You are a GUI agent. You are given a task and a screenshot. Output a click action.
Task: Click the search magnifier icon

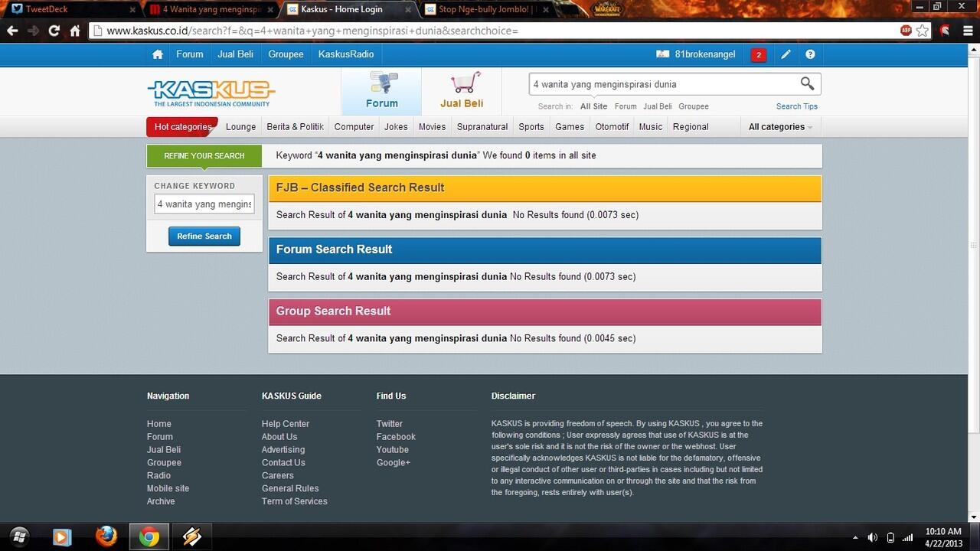click(807, 83)
